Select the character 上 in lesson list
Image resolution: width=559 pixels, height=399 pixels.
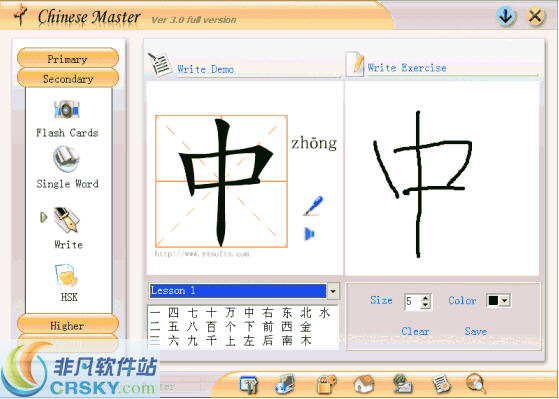pyautogui.click(x=230, y=341)
